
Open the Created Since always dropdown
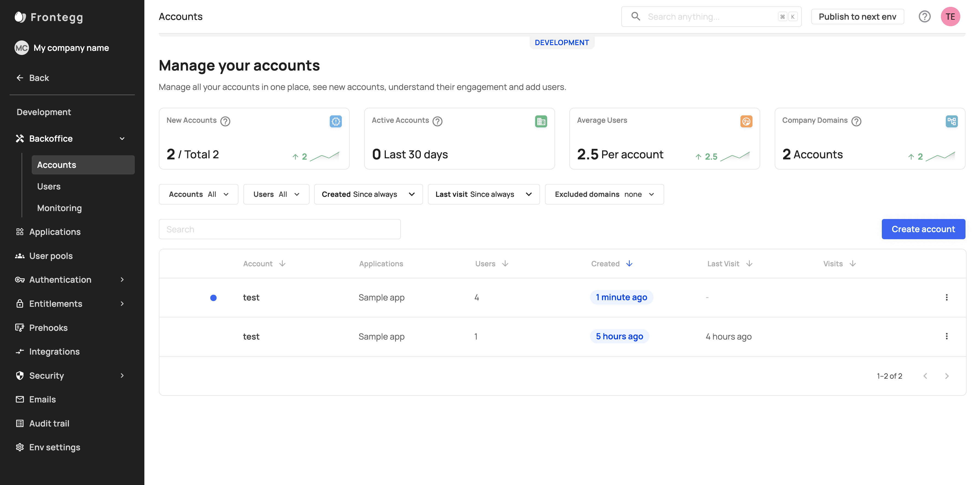coord(368,194)
